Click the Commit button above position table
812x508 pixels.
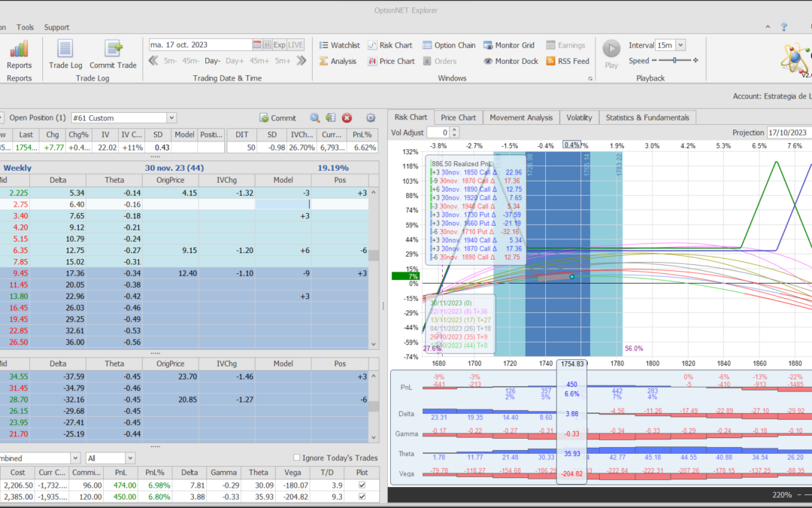277,118
